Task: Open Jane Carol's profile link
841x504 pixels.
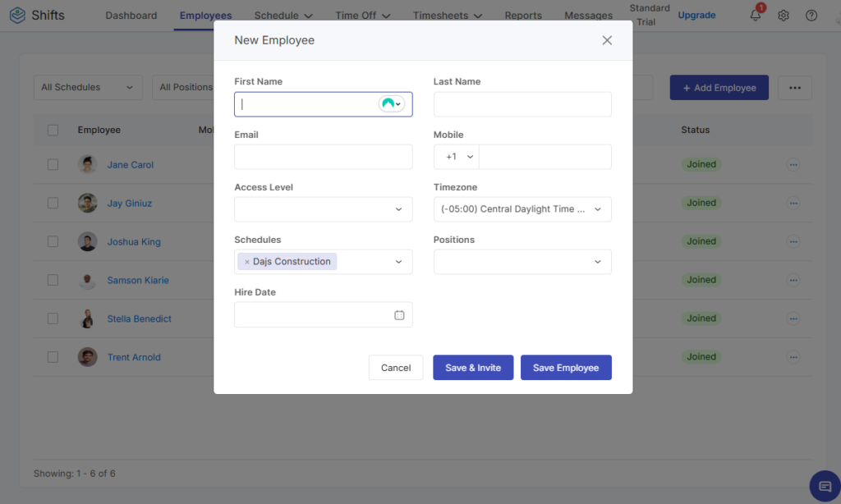Action: 131,165
